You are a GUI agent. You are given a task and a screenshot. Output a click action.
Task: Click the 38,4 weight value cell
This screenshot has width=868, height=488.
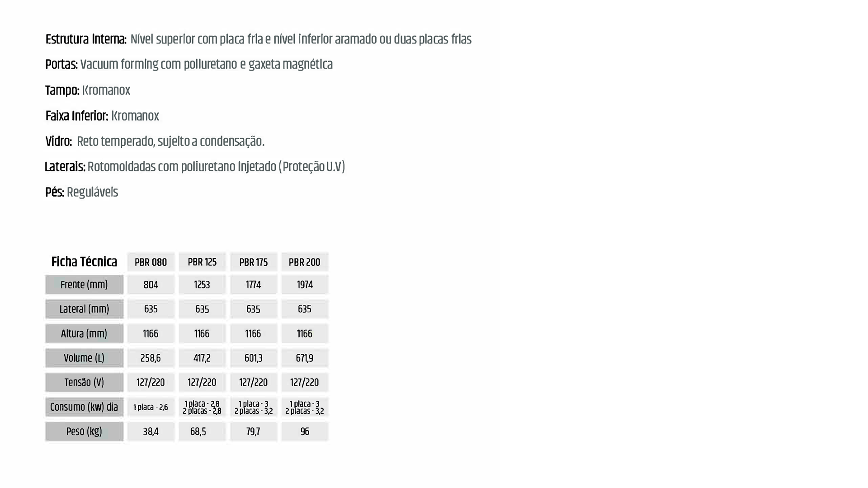click(x=151, y=432)
